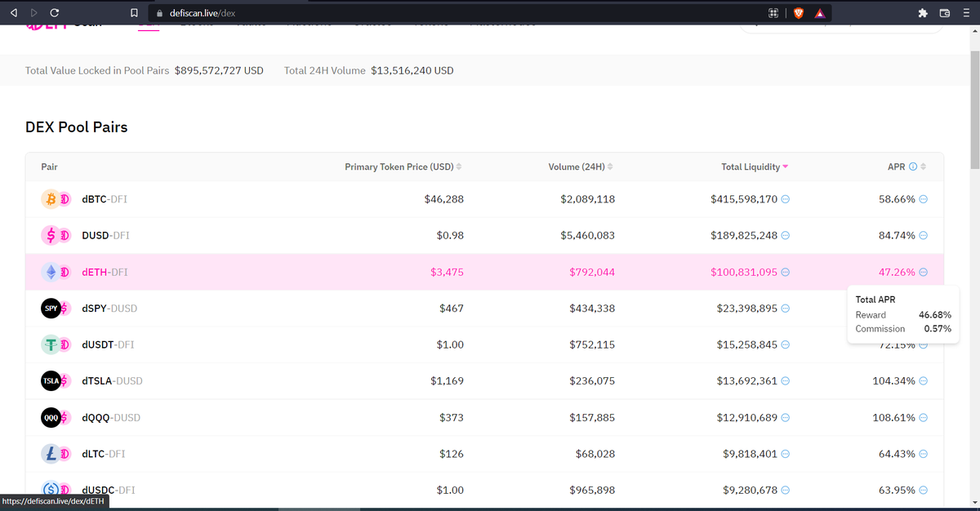
Task: Click the dBTC price $46,288
Action: tap(444, 199)
